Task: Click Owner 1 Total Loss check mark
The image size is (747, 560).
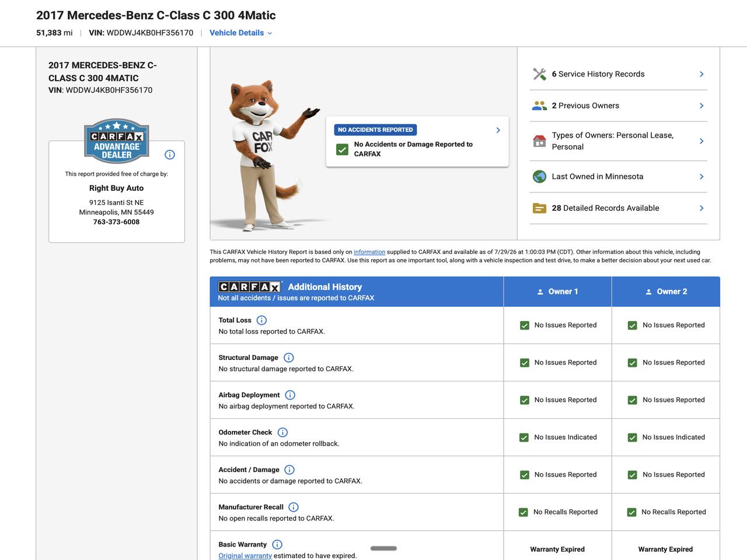Action: click(525, 325)
